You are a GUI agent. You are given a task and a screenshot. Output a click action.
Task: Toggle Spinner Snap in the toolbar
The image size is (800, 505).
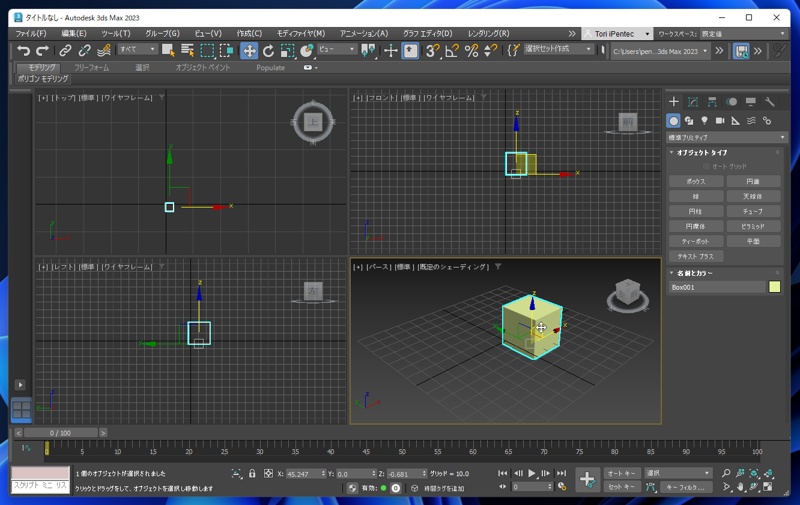(x=490, y=50)
